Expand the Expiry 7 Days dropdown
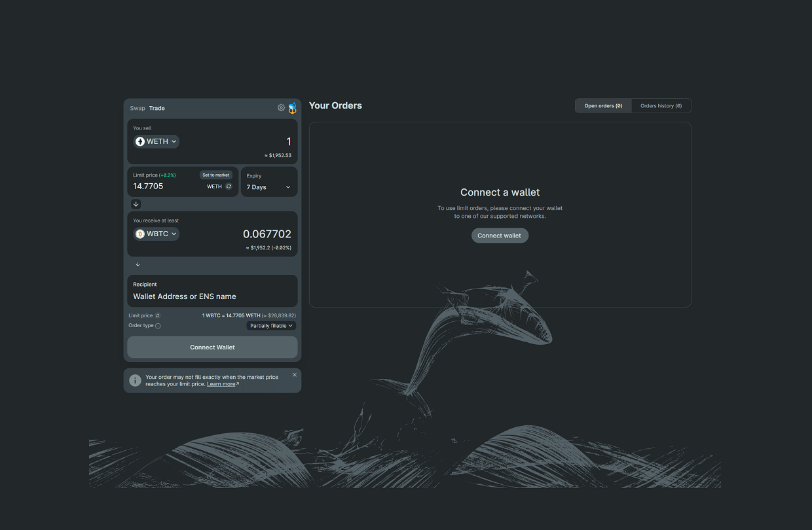 [x=268, y=187]
